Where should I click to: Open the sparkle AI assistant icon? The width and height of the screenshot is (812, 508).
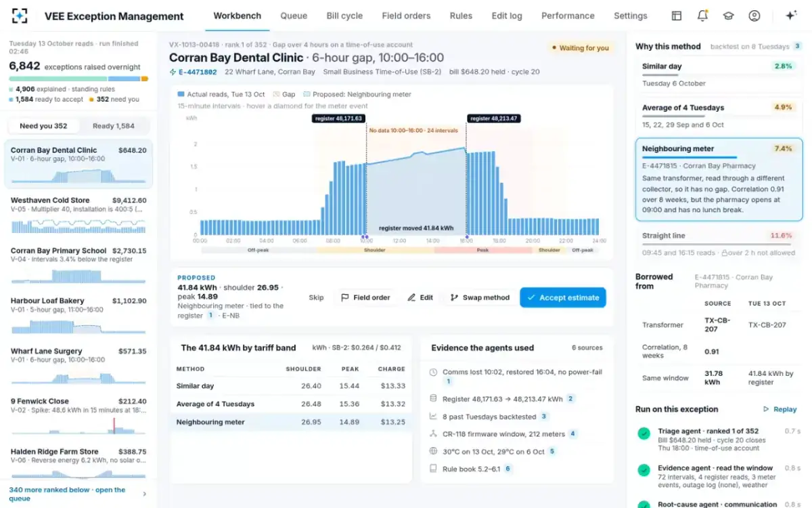[x=790, y=16]
